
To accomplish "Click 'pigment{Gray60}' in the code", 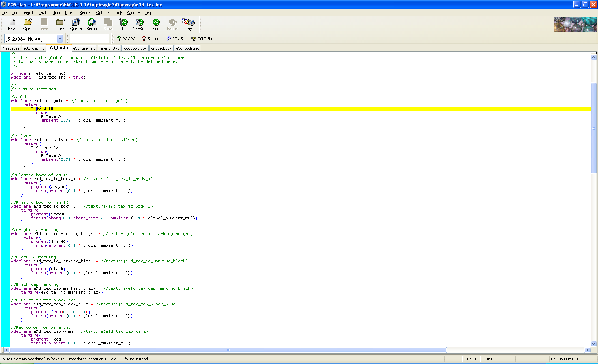I will click(49, 241).
